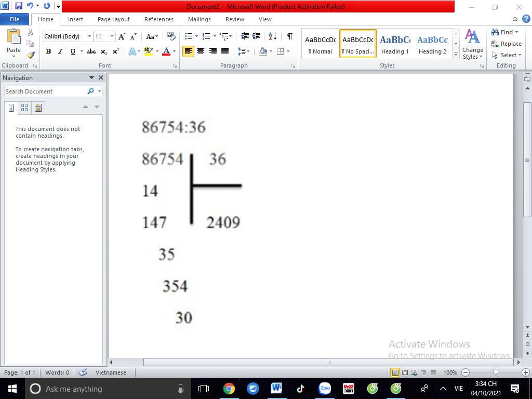The height and width of the screenshot is (399, 532).
Task: Switch to the Insert tab
Action: [75, 19]
